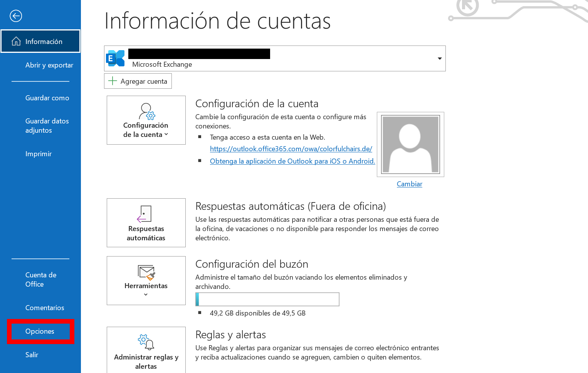588x373 pixels.
Task: Click the mailbox storage usage bar
Action: (x=267, y=299)
